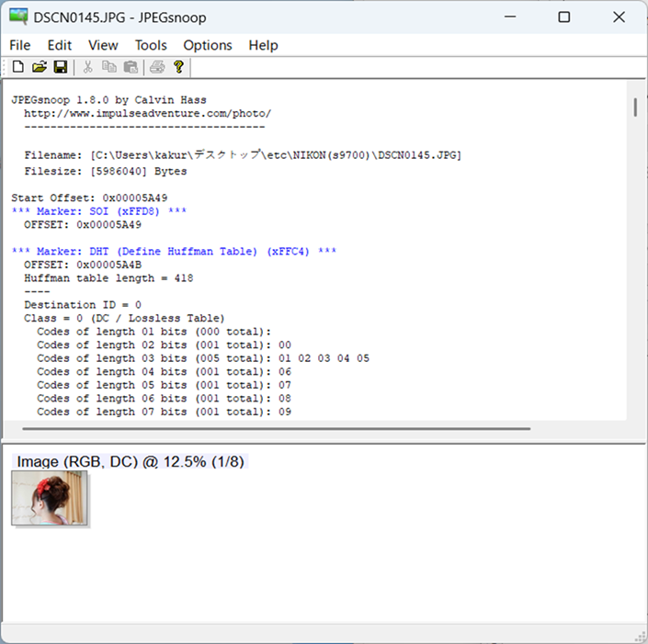This screenshot has width=648, height=644.
Task: Open the File menu
Action: 19,45
